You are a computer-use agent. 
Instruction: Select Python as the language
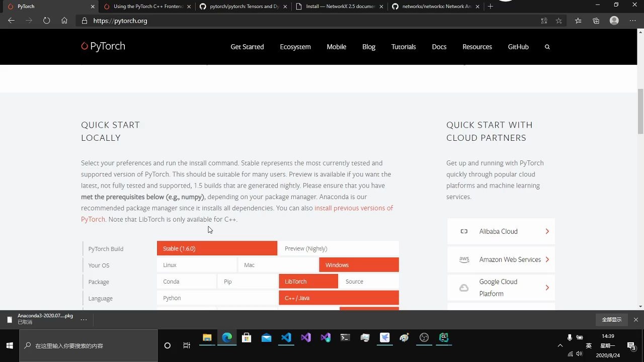coord(217,298)
